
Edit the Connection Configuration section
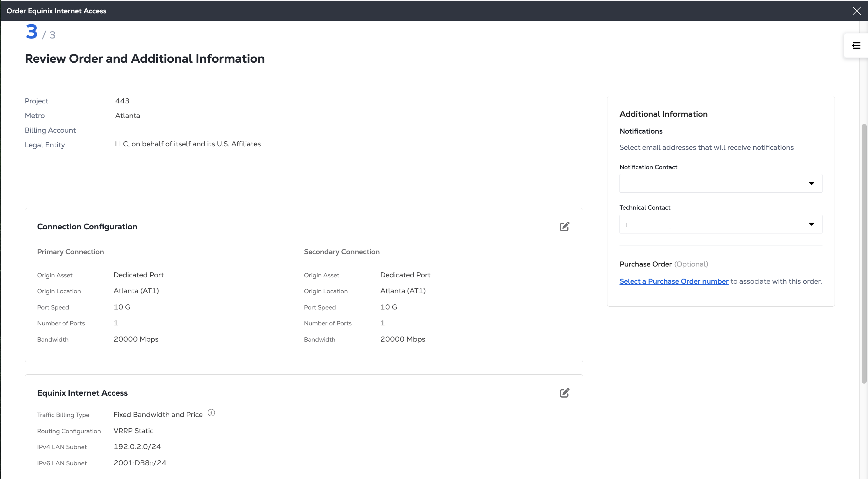(564, 226)
